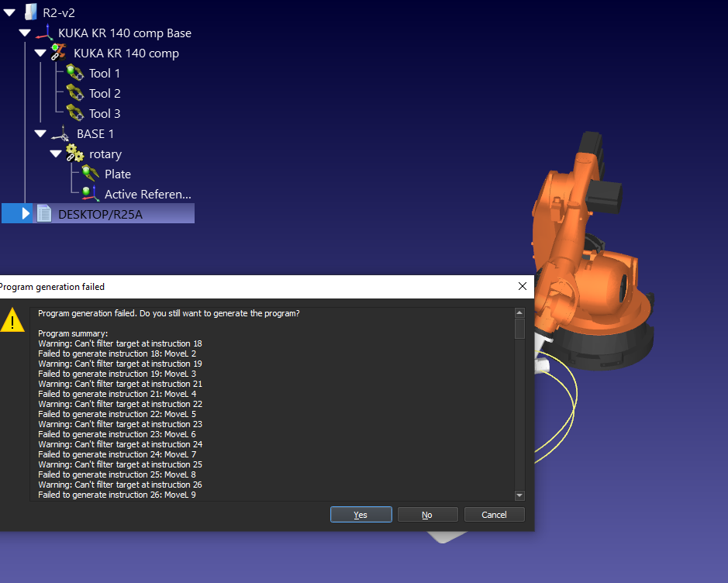Click 'Failed to generate instruction 26: MoveL 9'
The image size is (728, 583).
click(x=117, y=495)
